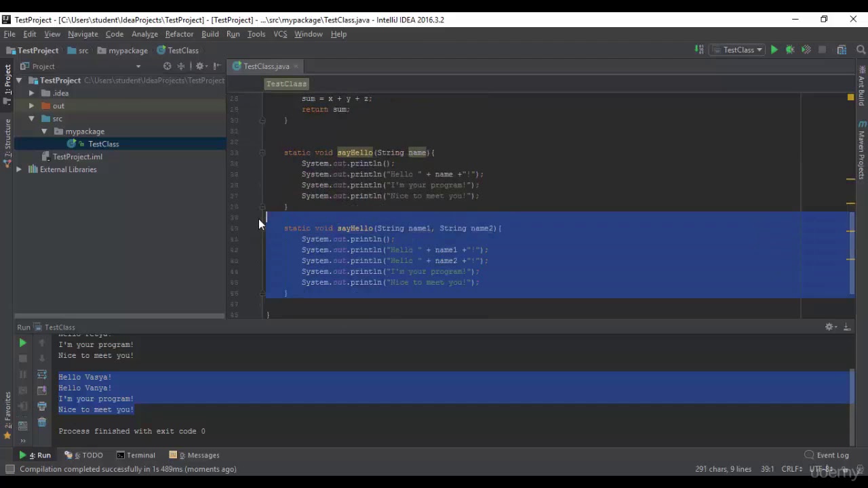Click the TestClass breadcrumb label above code
The height and width of the screenshot is (488, 868).
(286, 84)
